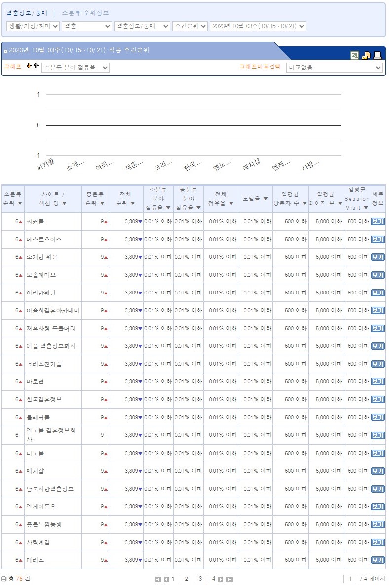Go to the previous page using arrow
Screen dimensions: 389x588
coord(166,579)
